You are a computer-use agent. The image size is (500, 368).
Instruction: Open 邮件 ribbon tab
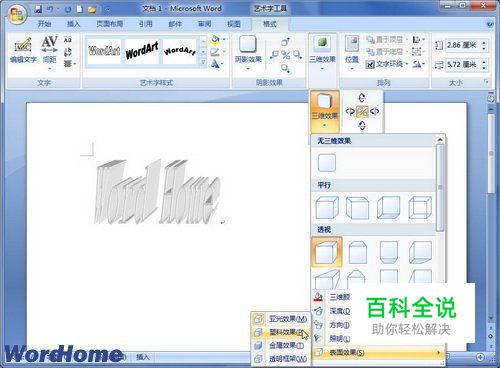[x=175, y=24]
